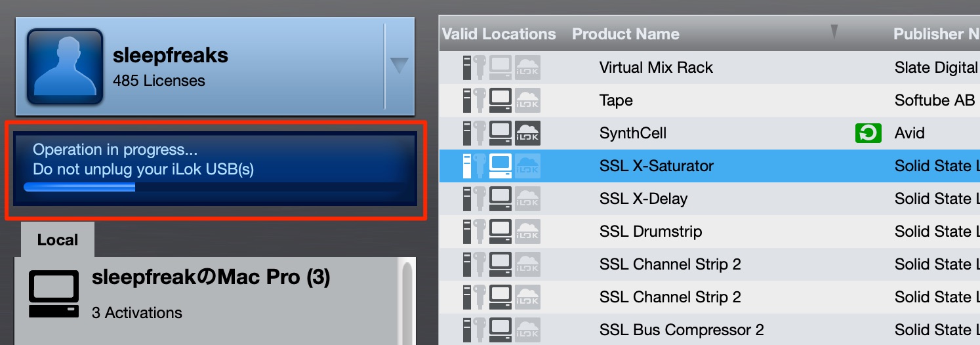The image size is (980, 345).
Task: Select the Tape license row
Action: [709, 100]
